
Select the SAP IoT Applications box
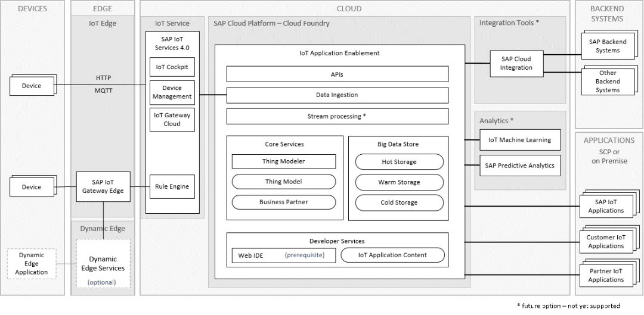(606, 206)
